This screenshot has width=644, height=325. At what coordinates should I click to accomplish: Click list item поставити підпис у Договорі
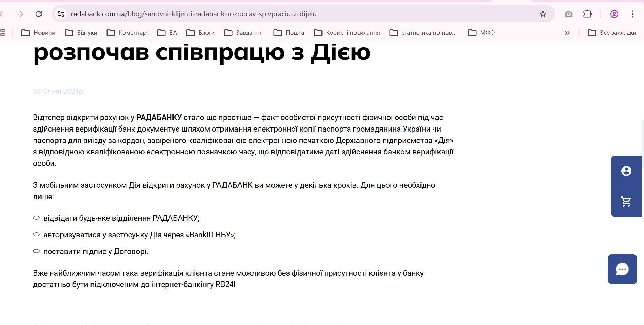tap(96, 252)
